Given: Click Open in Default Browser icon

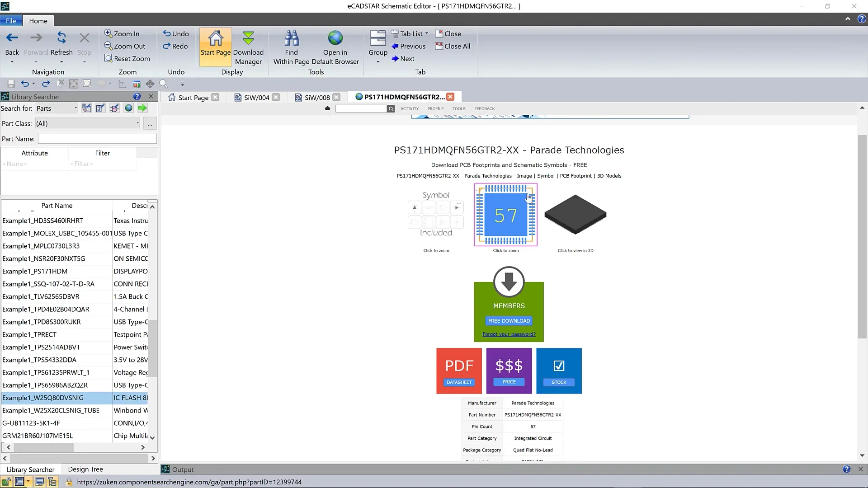Looking at the screenshot, I should tap(335, 38).
